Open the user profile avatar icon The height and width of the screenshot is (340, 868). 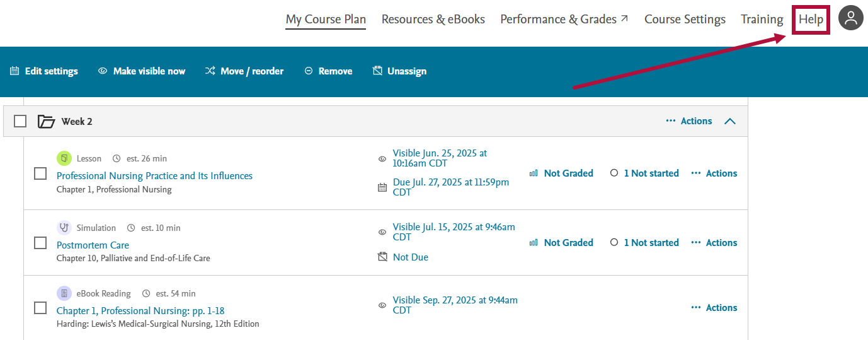click(x=851, y=18)
